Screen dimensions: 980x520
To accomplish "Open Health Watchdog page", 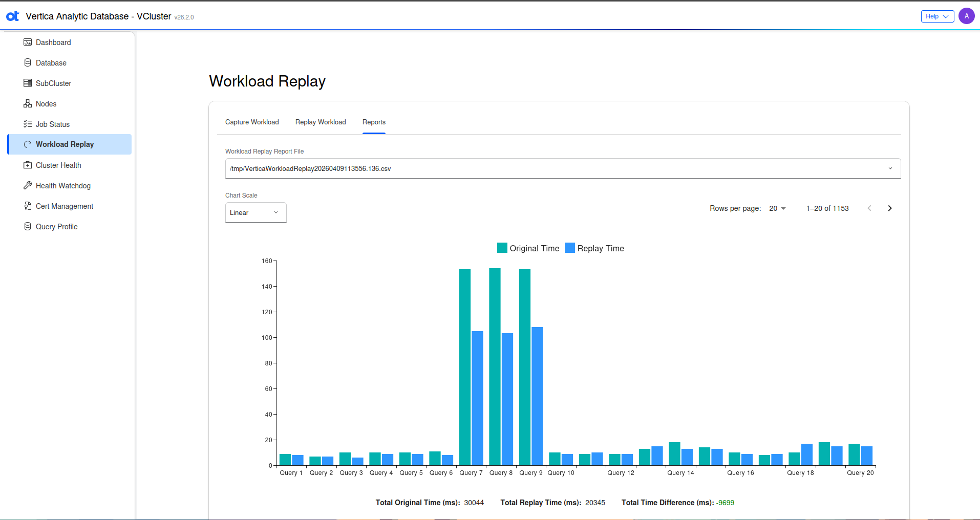I will 70,186.
